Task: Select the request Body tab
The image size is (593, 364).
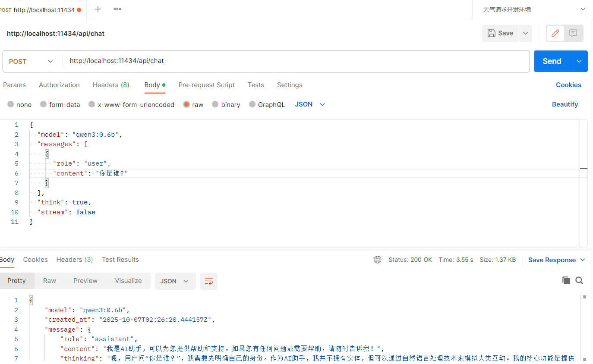Action: click(x=155, y=85)
